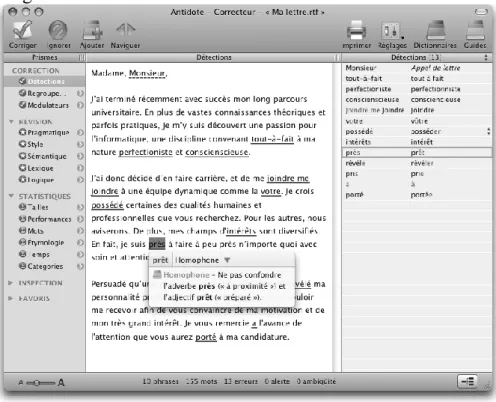The height and width of the screenshot is (402, 496).
Task: Open the Dictionnaires book icon
Action: tap(436, 30)
